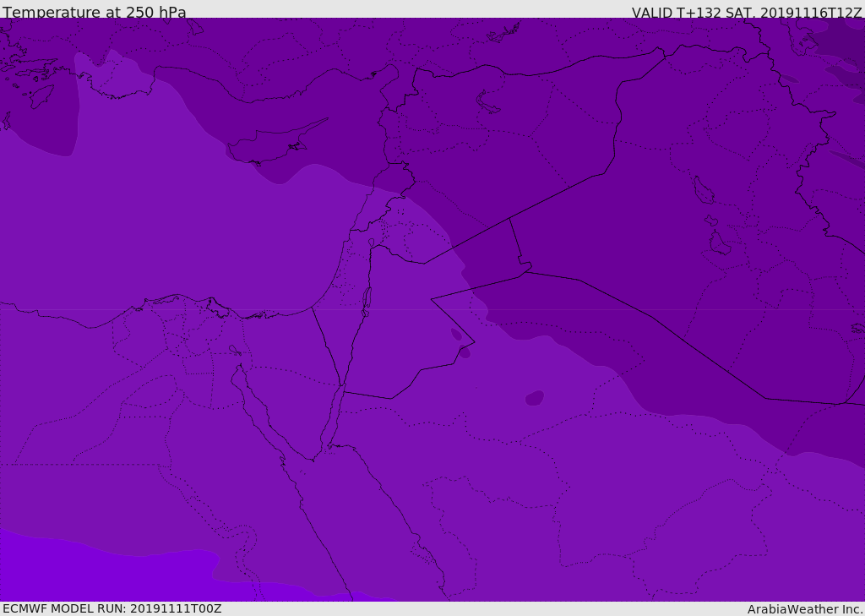Click the VALID T+132 timestamp text
The width and height of the screenshot is (865, 616).
[x=746, y=12]
